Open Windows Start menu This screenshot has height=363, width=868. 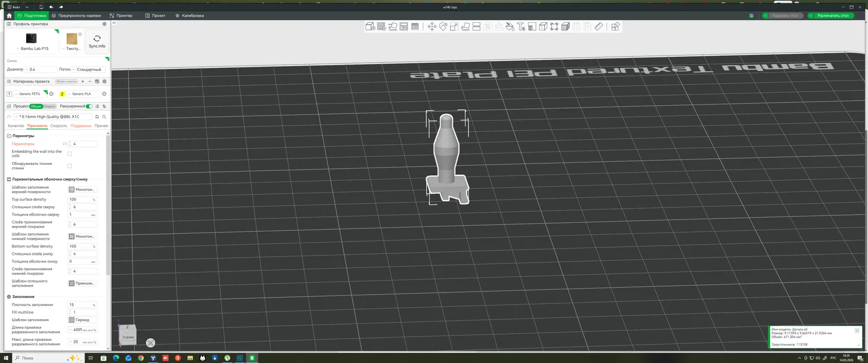[6, 358]
